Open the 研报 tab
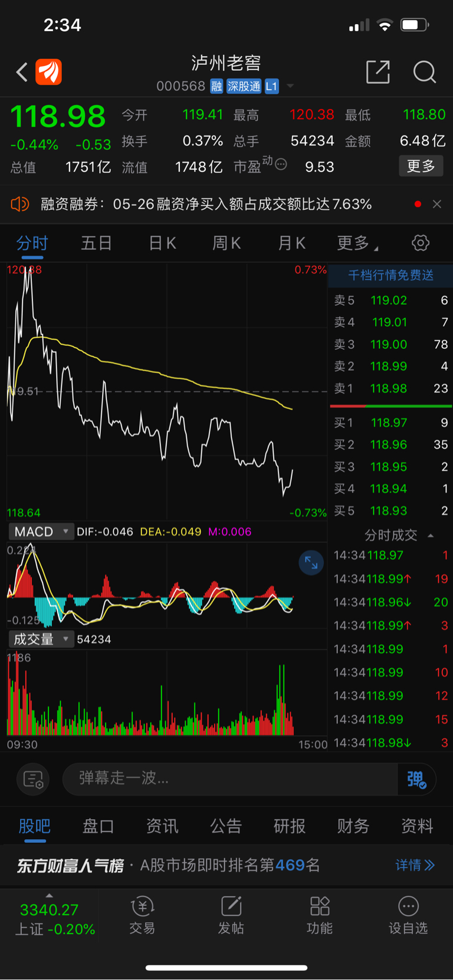Image resolution: width=453 pixels, height=980 pixels. click(x=290, y=826)
